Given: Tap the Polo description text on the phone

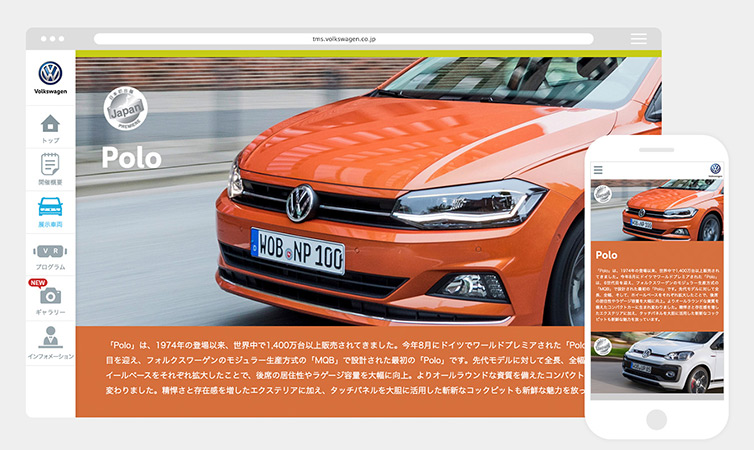Looking at the screenshot, I should click(657, 294).
